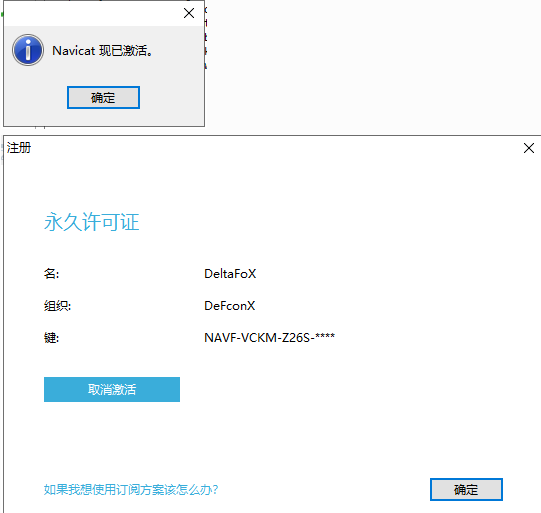Click the 注册 window title text
Viewport: 541px width, 513px height.
(19, 148)
